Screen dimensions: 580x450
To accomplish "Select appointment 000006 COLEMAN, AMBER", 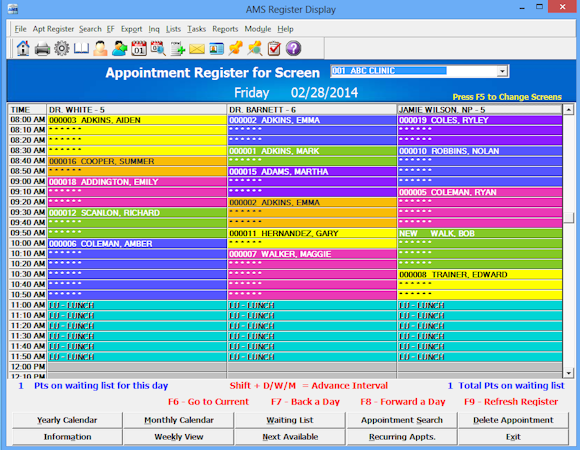I will [x=137, y=244].
